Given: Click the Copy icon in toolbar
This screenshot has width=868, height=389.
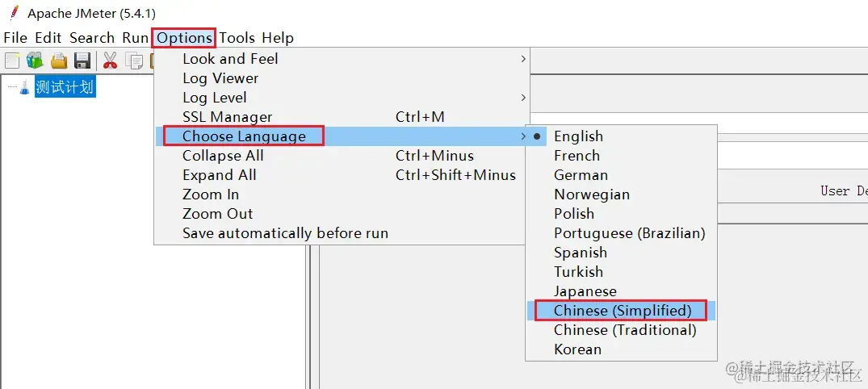Looking at the screenshot, I should click(134, 61).
